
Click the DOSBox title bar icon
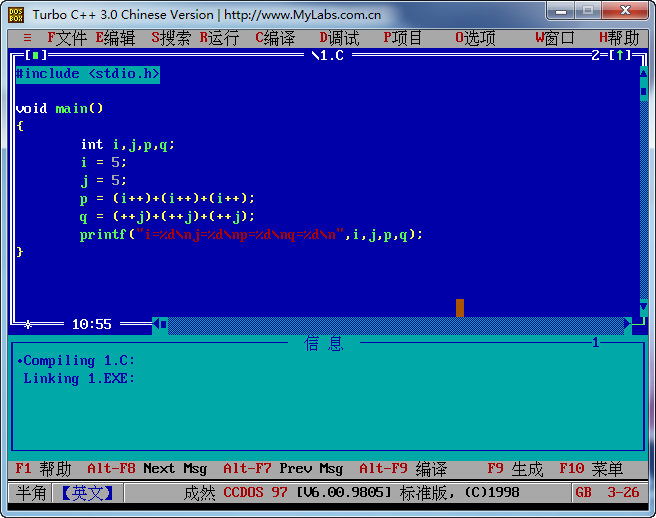[x=16, y=15]
